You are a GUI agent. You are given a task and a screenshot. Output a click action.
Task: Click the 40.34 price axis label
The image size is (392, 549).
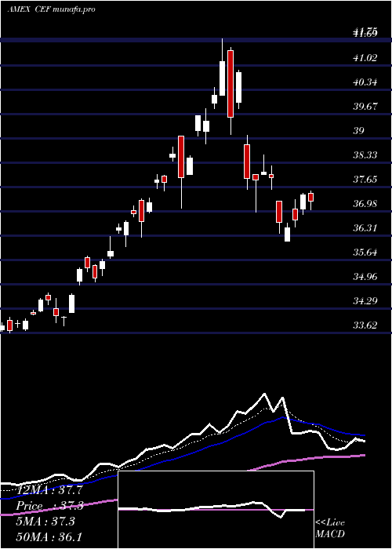[x=365, y=82]
